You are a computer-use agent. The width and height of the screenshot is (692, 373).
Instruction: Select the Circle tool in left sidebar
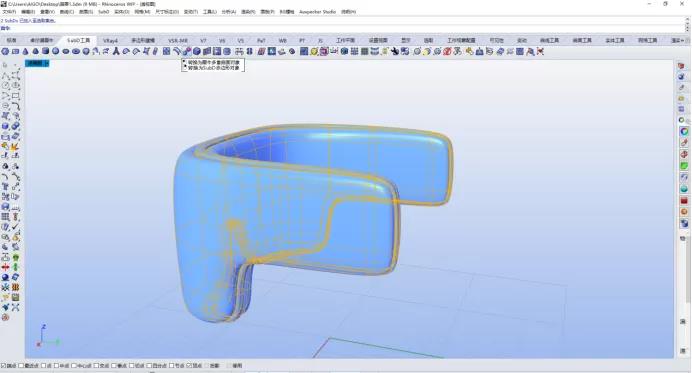pyautogui.click(x=6, y=86)
